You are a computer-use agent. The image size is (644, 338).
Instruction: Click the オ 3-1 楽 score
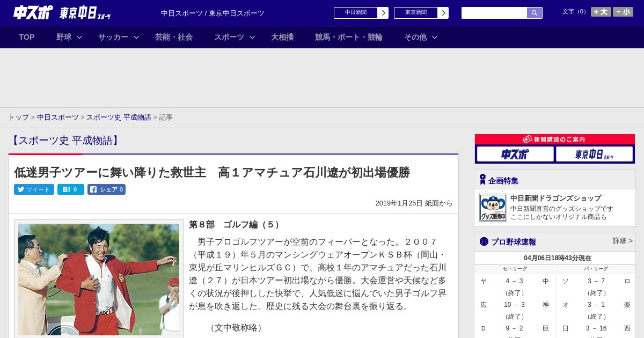(x=596, y=305)
